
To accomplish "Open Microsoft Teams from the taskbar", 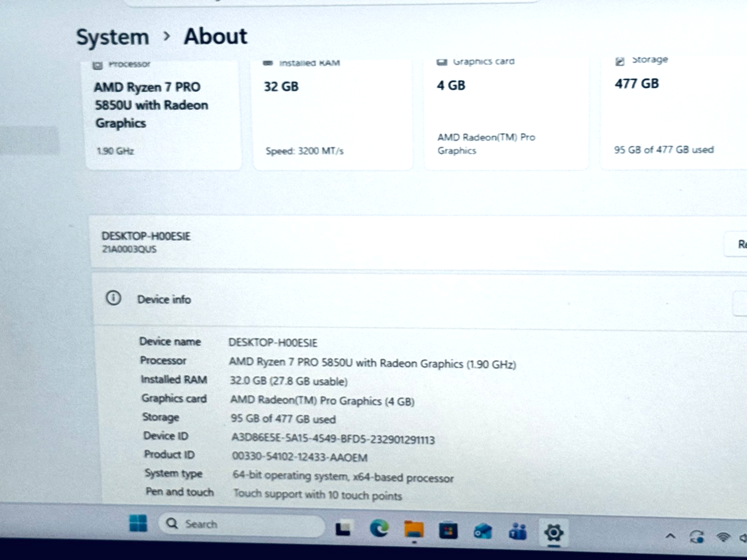I will coord(518,532).
